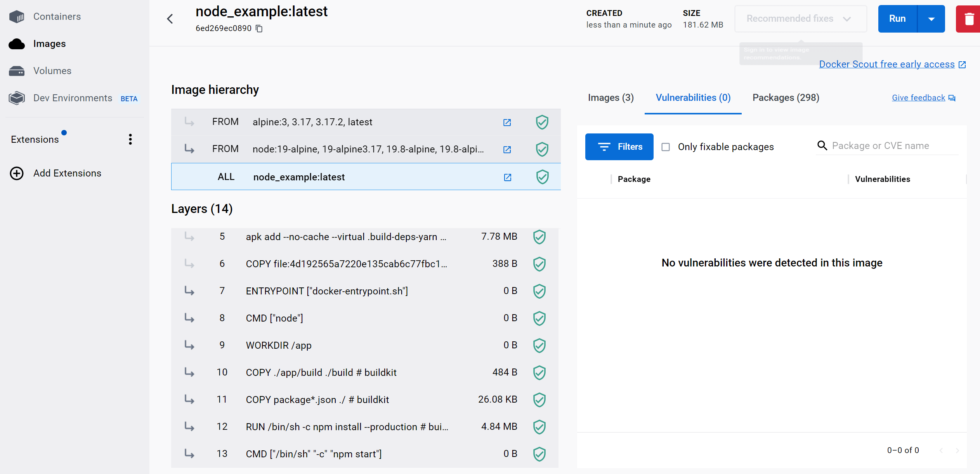
Task: Open the Extensions overflow menu
Action: (x=130, y=139)
